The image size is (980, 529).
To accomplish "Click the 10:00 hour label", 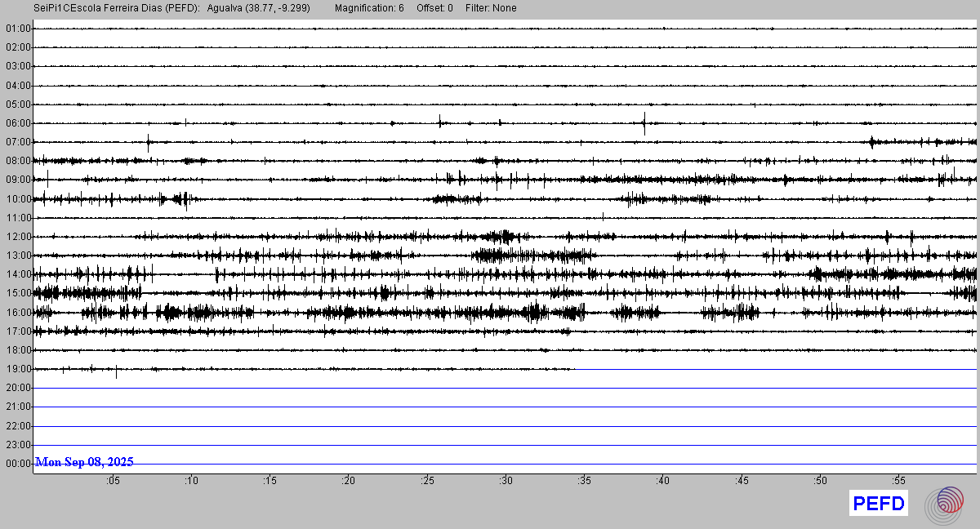I will pyautogui.click(x=18, y=199).
